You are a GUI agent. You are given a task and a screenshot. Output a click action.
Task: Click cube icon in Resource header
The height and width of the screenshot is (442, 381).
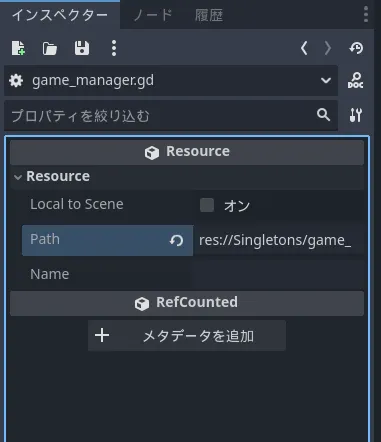pos(152,153)
